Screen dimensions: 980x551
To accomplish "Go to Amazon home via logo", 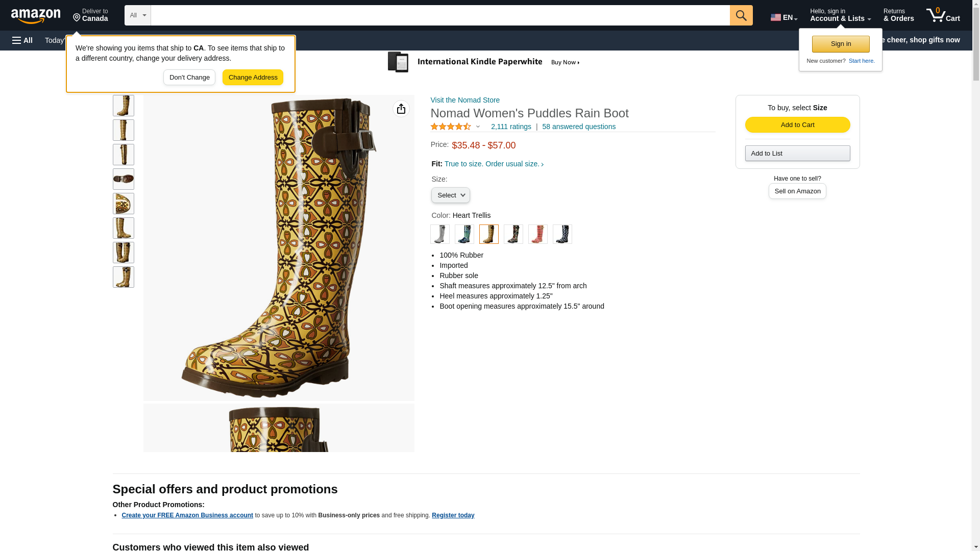I will [x=36, y=16].
